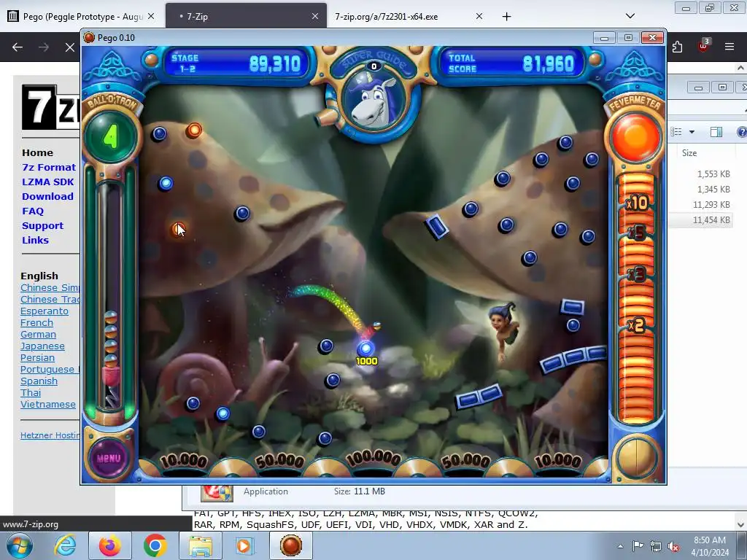Viewport: 747px width, 560px height.
Task: Select German language link
Action: (x=38, y=334)
